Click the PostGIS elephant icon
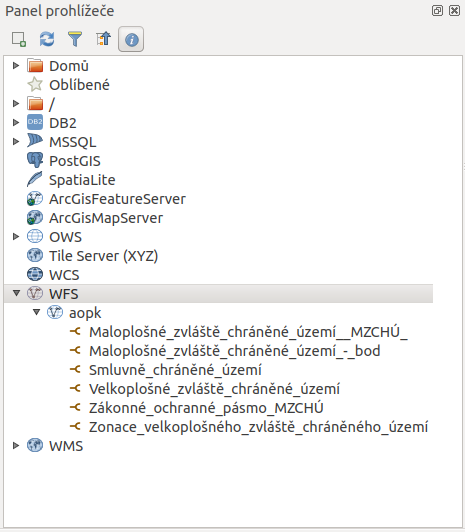 (35, 160)
